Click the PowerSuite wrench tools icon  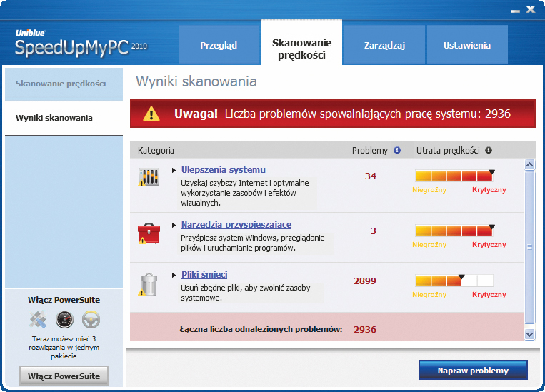point(38,319)
